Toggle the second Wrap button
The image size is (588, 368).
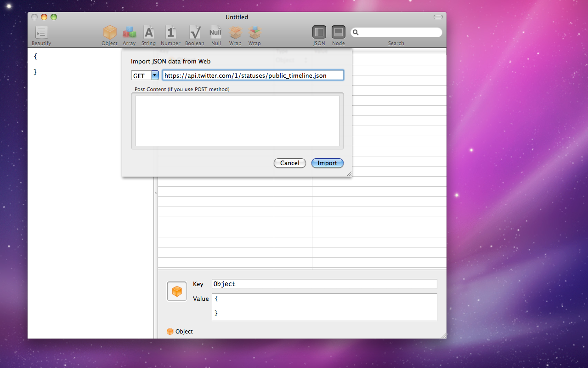254,32
